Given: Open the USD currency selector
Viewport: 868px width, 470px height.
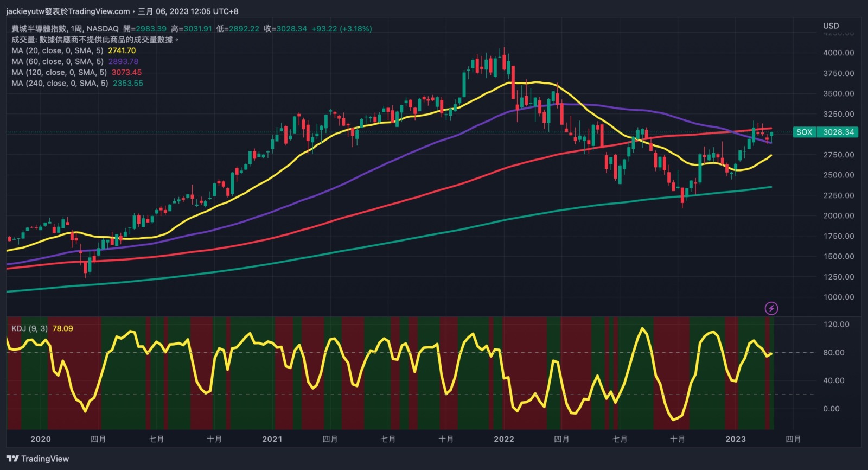Looking at the screenshot, I should [831, 26].
